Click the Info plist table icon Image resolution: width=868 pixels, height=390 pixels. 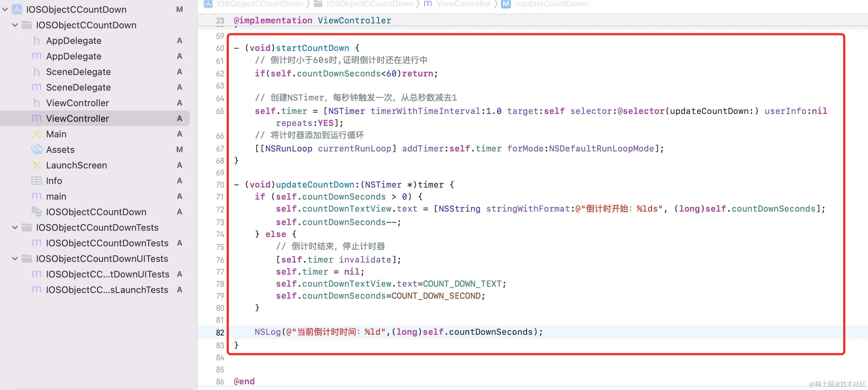(36, 181)
